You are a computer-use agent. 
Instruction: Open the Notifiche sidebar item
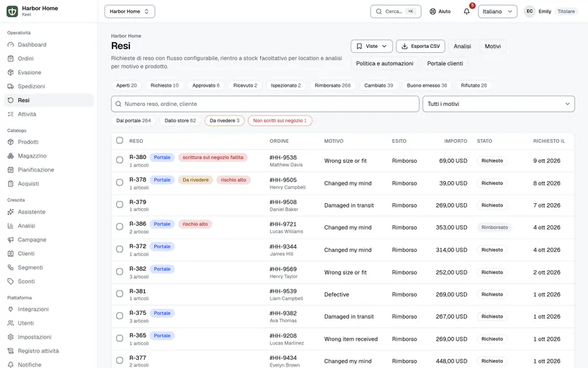pos(49,364)
